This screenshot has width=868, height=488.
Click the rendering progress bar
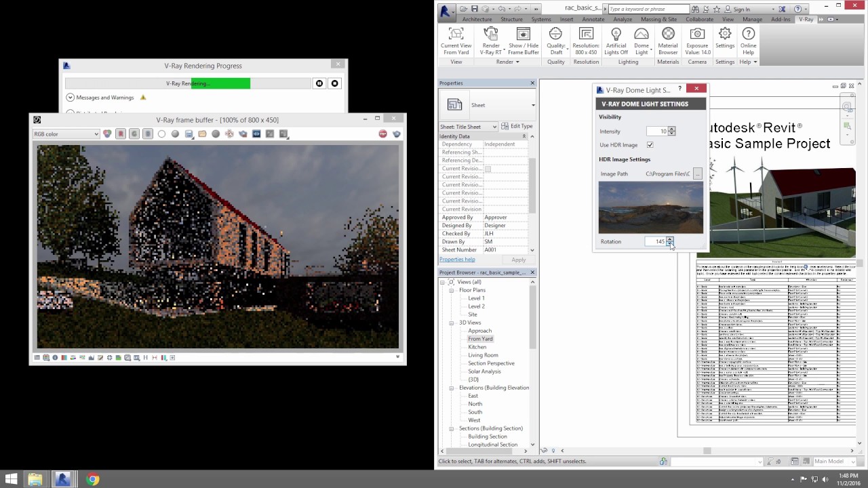(x=187, y=83)
